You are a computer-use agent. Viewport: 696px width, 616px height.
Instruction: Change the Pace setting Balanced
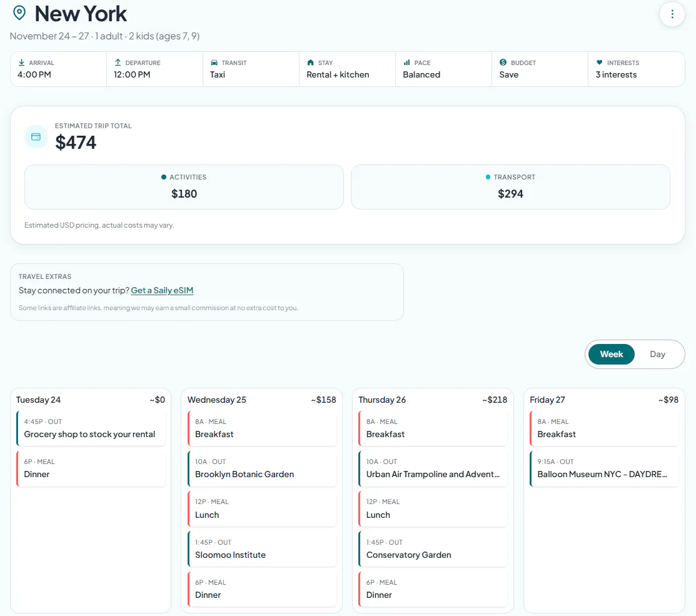tap(443, 69)
